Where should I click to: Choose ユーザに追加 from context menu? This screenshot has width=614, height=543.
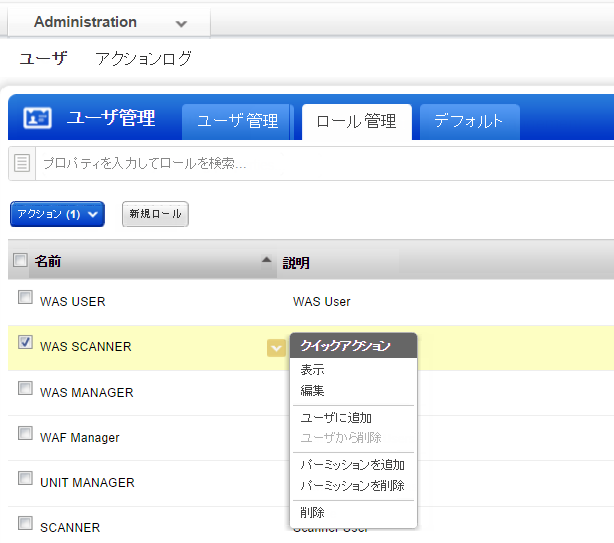pos(336,417)
